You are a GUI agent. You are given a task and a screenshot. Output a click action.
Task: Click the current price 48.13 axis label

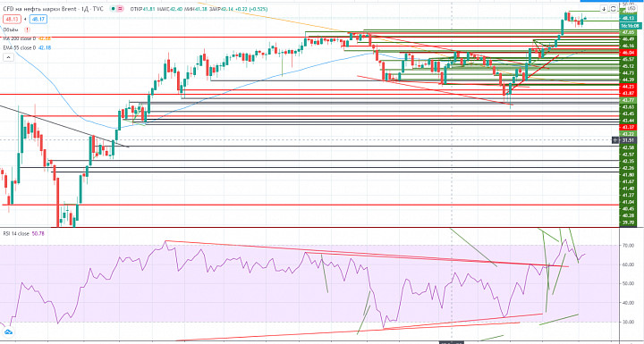point(628,18)
